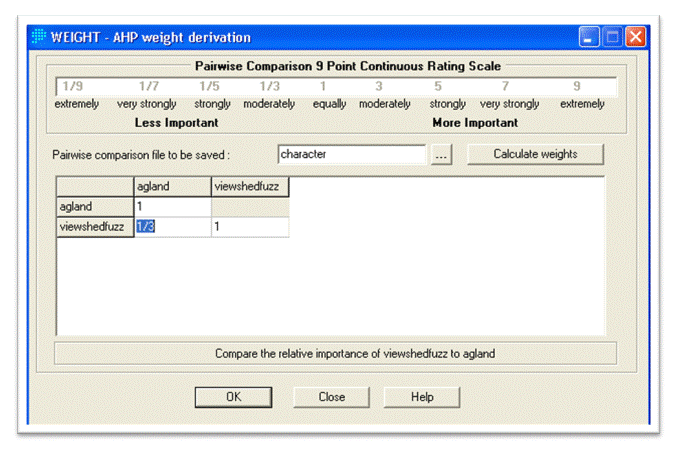Image resolution: width=678 pixels, height=454 pixels.
Task: Click the viewshedfuzz column header
Action: pos(250,186)
